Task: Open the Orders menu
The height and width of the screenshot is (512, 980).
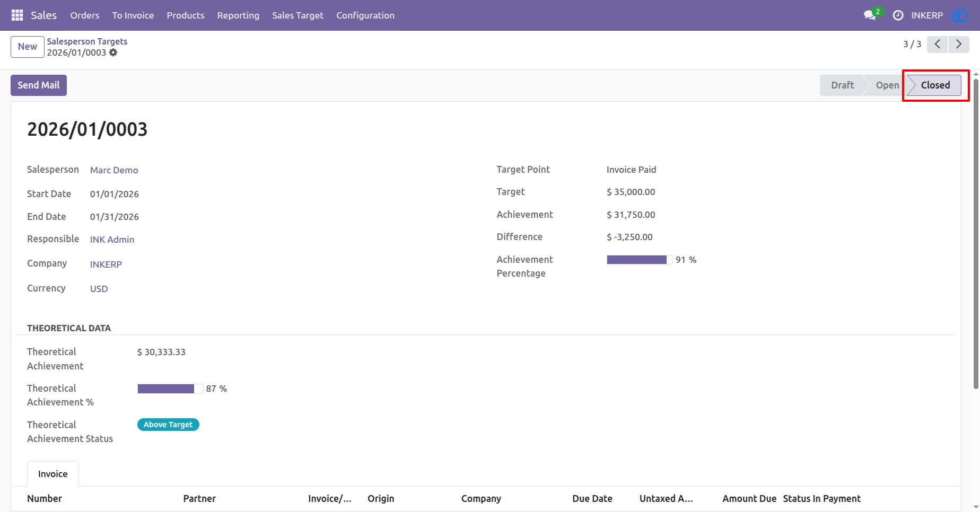Action: pos(85,15)
